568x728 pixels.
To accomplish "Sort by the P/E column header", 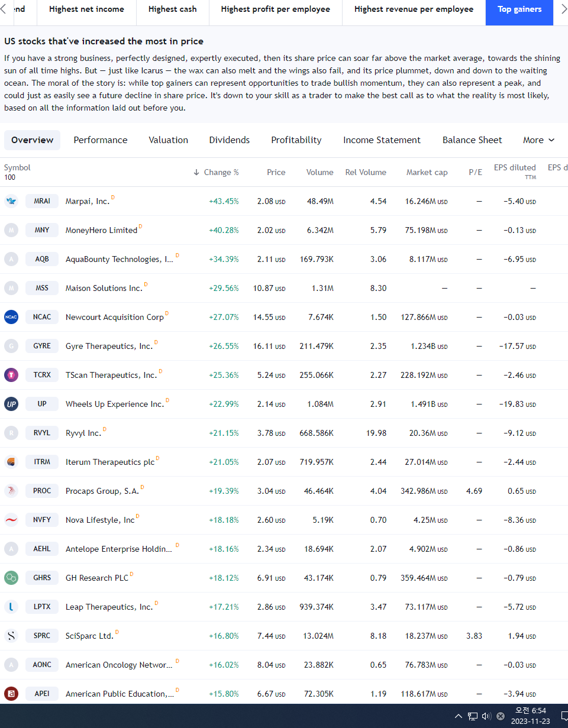I will point(476,173).
